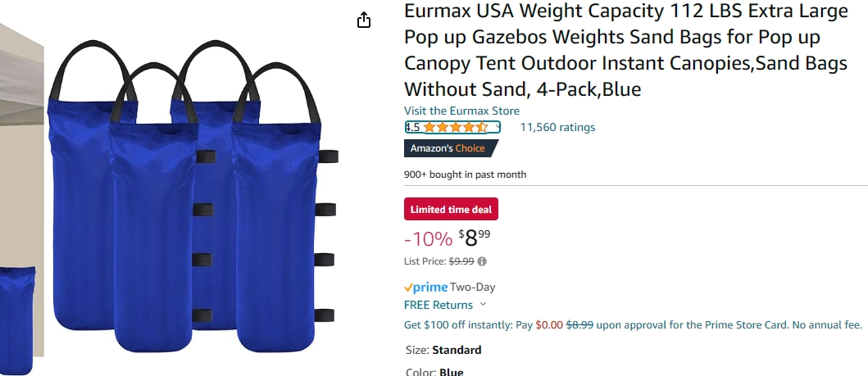Click the star rating icons
868x376 pixels.
click(x=456, y=127)
